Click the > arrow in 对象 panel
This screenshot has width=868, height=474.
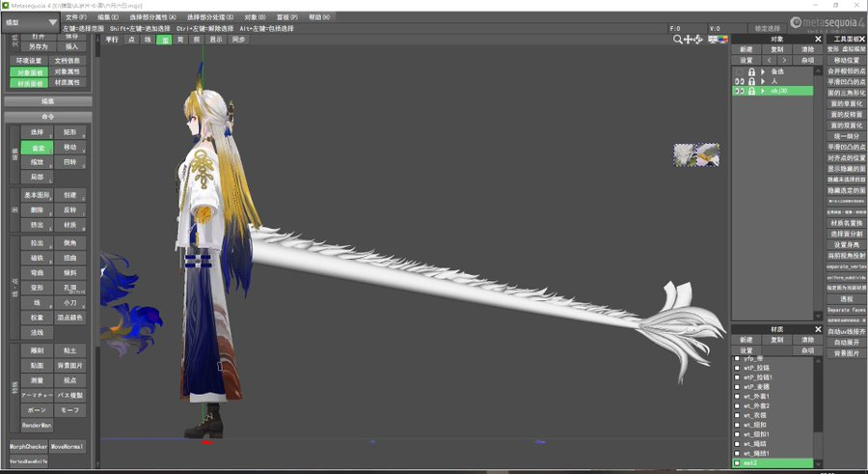coord(784,60)
